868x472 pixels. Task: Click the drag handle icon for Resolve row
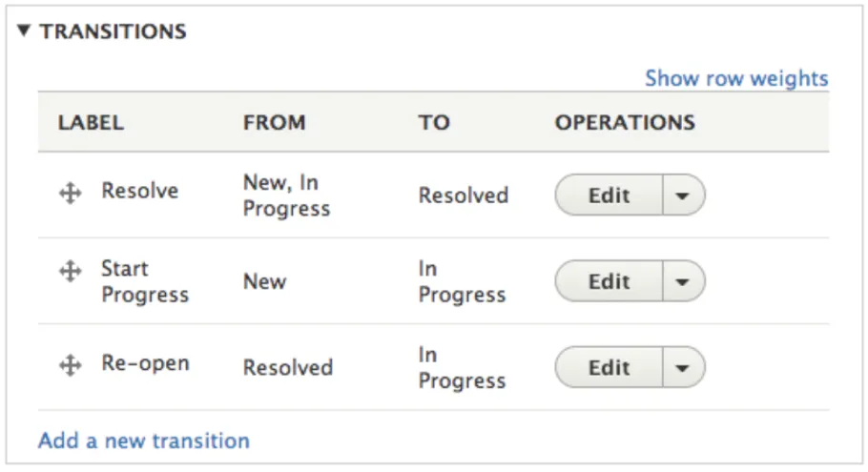pyautogui.click(x=71, y=194)
